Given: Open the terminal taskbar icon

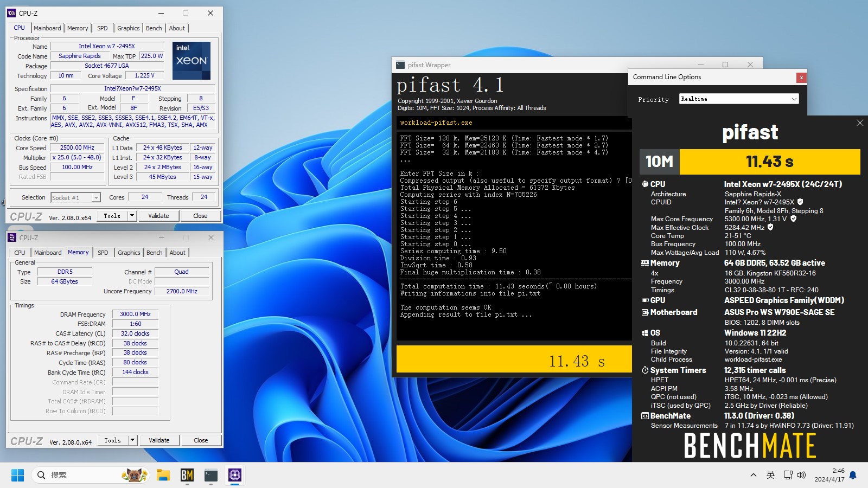Looking at the screenshot, I should [211, 476].
